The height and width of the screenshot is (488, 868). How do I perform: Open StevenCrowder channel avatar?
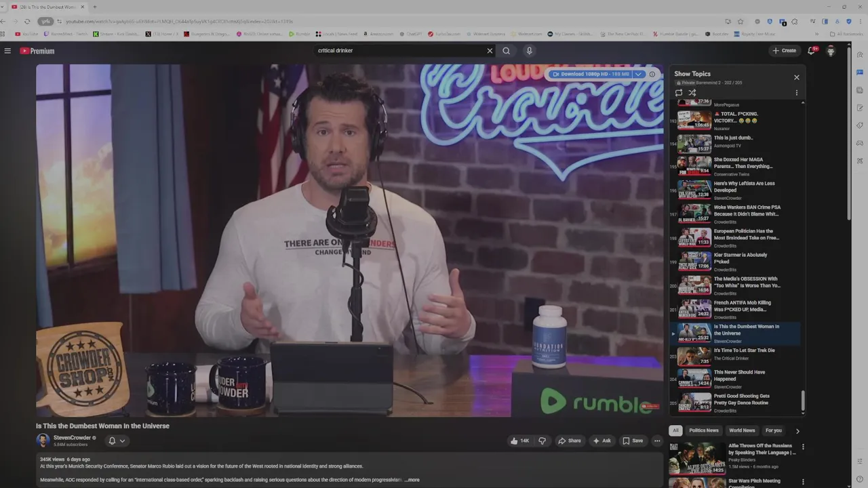pyautogui.click(x=43, y=441)
